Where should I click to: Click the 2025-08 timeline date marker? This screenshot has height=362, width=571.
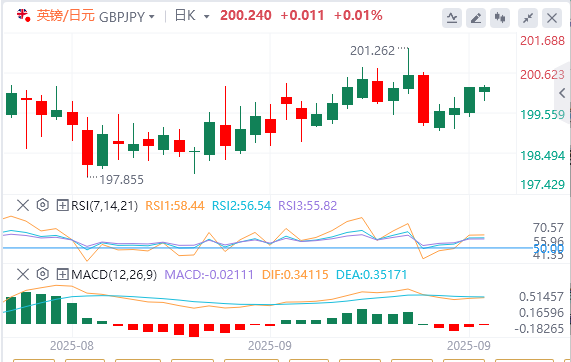(72, 345)
